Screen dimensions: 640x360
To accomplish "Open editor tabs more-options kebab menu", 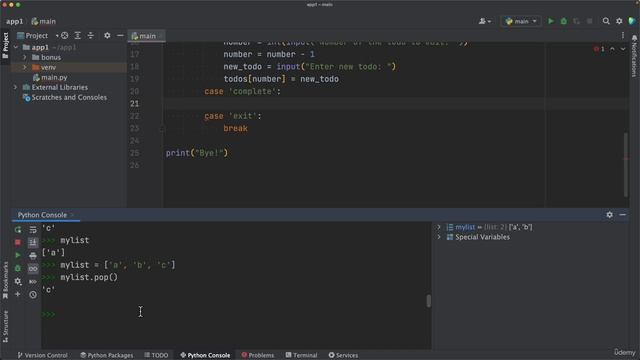I will click(623, 36).
